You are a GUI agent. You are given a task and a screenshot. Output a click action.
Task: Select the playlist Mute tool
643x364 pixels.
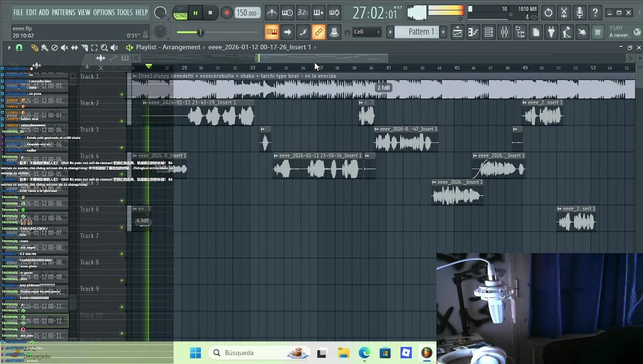(64, 48)
